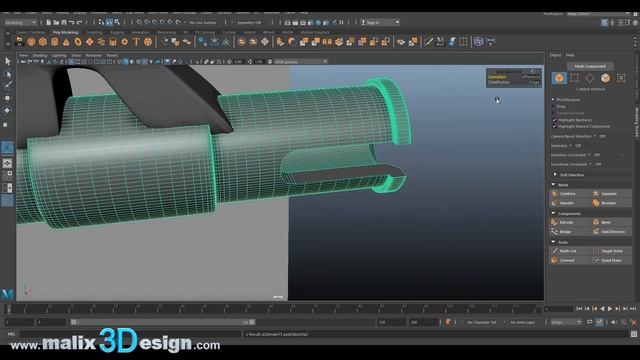Click the blue eraser-like shelf icon
This screenshot has height=360, width=640.
pos(452,42)
